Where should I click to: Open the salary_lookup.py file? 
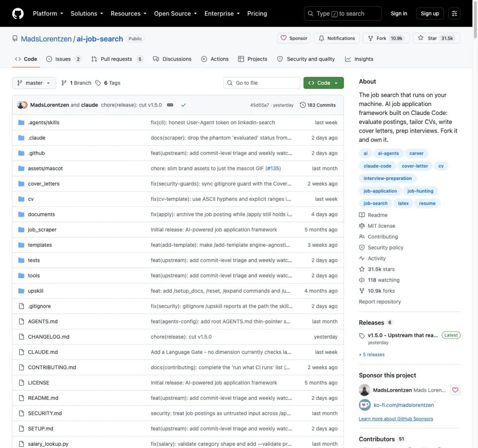point(48,444)
